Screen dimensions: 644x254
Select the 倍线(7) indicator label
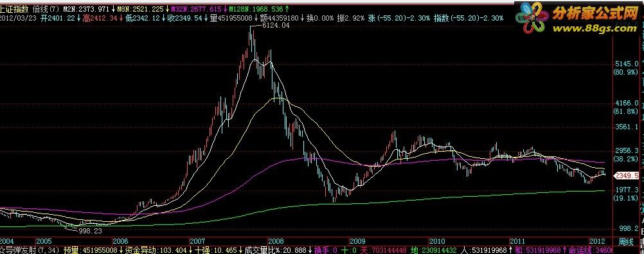[x=46, y=9]
